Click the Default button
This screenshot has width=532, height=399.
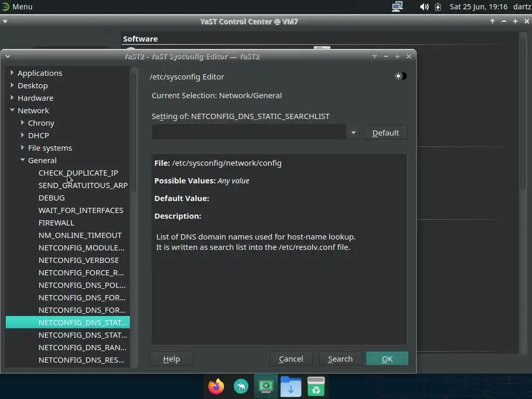[385, 132]
